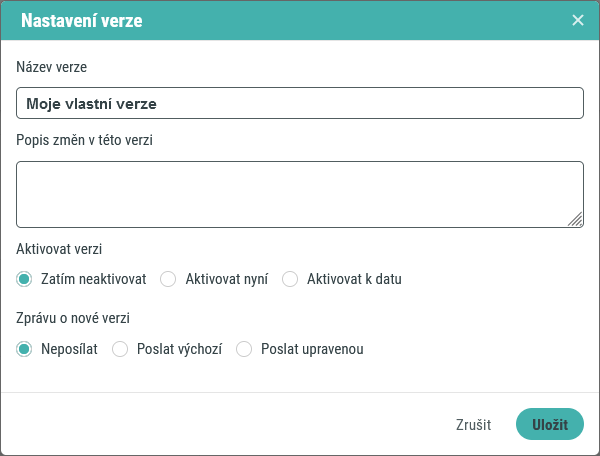
Task: Pick the Aktivovat k datu radio button
Action: click(291, 279)
